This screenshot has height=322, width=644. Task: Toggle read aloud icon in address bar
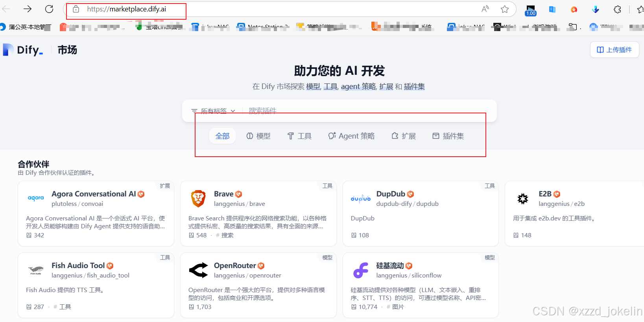[485, 9]
